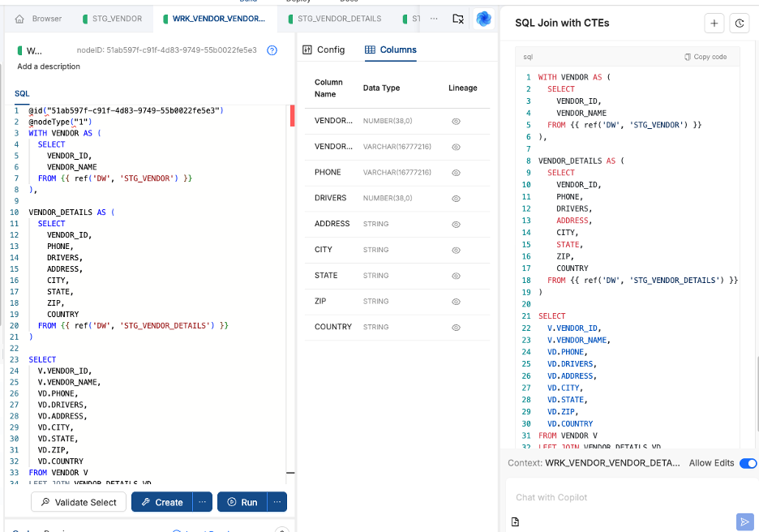Start a new Copilot chat with plus
This screenshot has width=759, height=532.
pos(714,24)
